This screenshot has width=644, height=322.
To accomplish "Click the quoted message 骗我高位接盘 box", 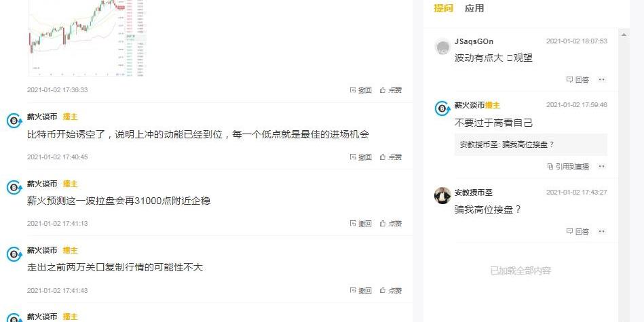I will pyautogui.click(x=530, y=144).
